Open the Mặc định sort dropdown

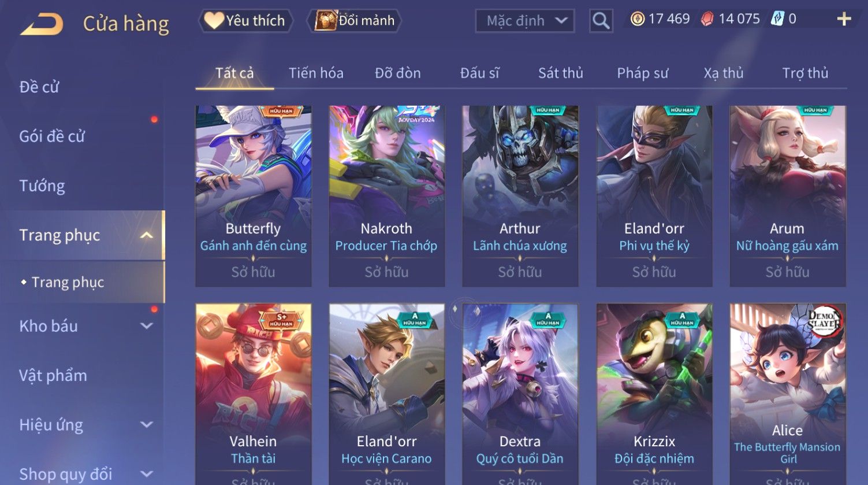(524, 21)
